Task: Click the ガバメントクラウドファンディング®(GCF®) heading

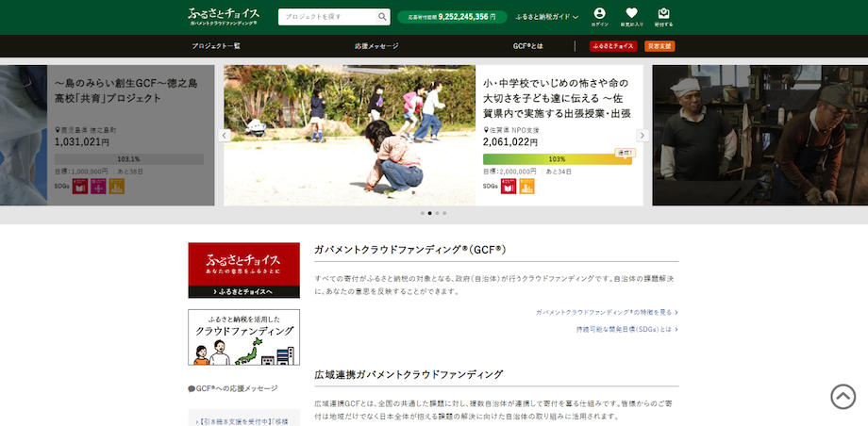Action: (410, 250)
